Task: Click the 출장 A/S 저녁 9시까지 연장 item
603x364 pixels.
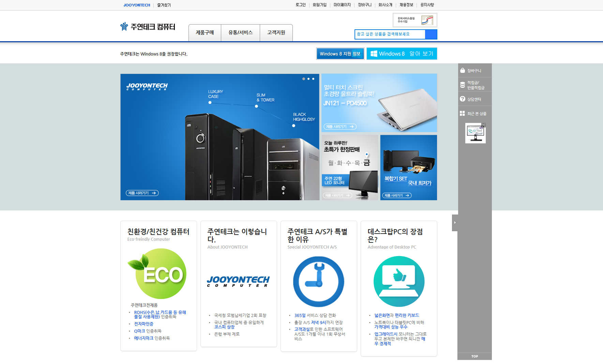Action: 318,322
